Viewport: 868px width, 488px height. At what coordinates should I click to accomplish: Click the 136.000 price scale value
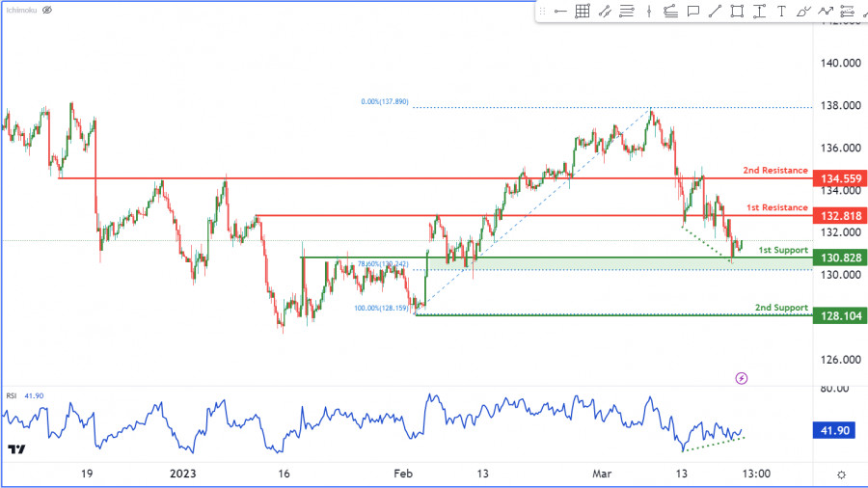pos(840,148)
